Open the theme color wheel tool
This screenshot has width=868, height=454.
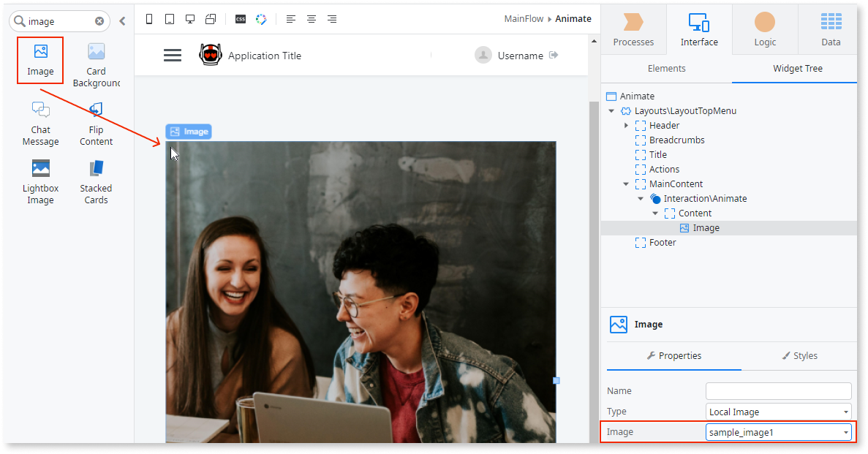pyautogui.click(x=260, y=19)
